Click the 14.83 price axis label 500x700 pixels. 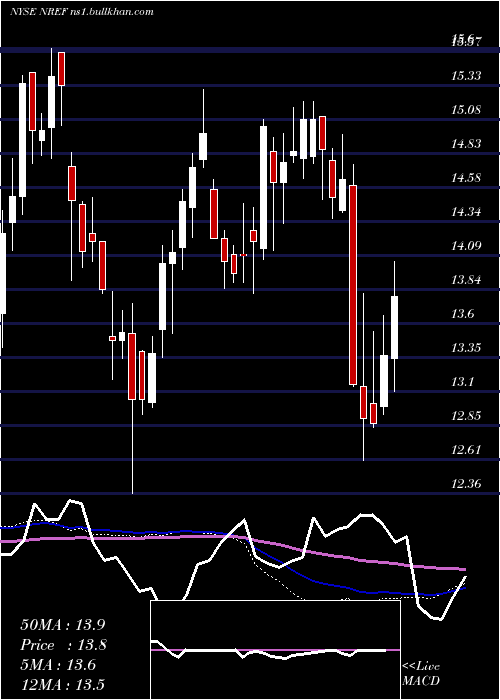pos(466,144)
